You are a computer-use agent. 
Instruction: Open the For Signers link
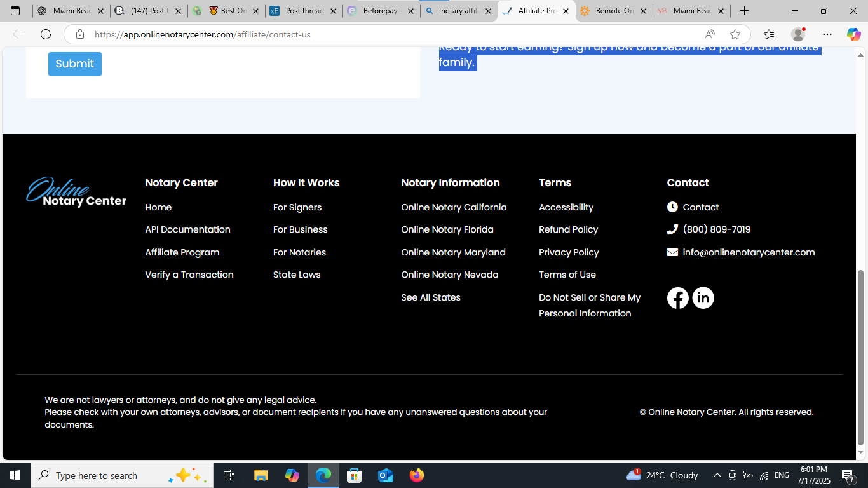coord(297,207)
